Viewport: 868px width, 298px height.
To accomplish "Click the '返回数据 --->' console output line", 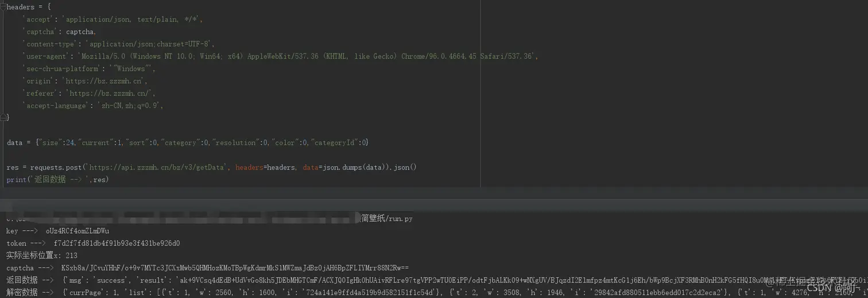I will (437, 280).
